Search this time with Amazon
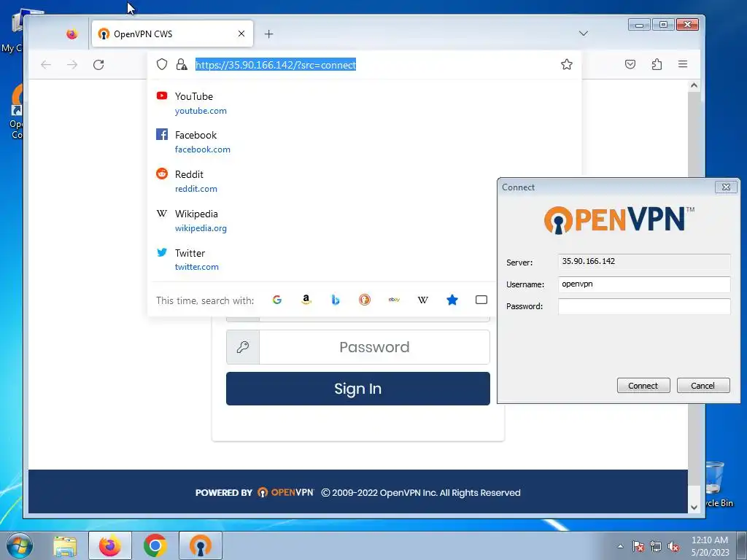Image resolution: width=747 pixels, height=560 pixels. [x=306, y=300]
